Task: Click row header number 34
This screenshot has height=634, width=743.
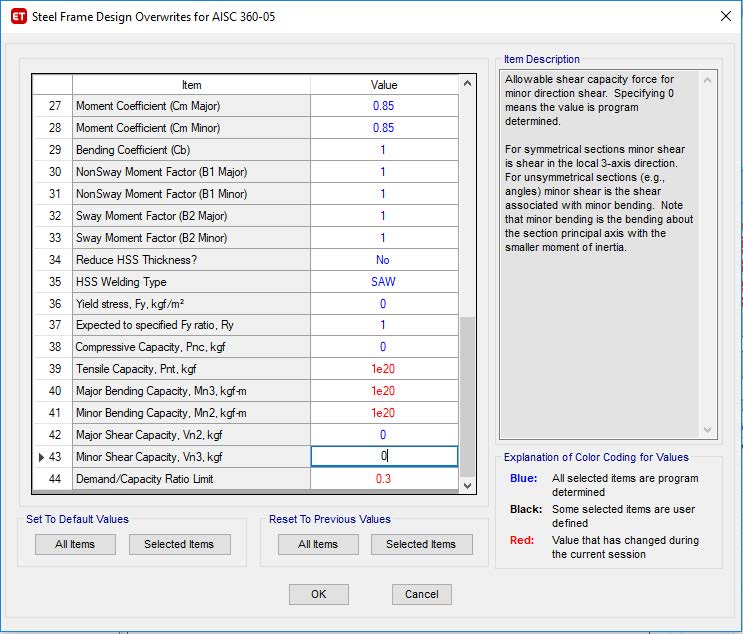Action: pyautogui.click(x=53, y=260)
